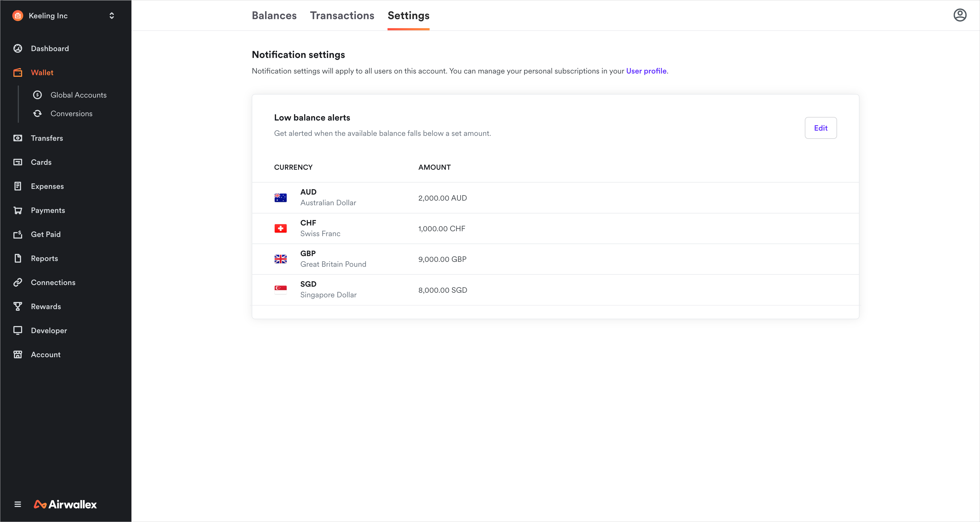Click the Great Britain Pound label
The image size is (980, 522).
pos(333,264)
